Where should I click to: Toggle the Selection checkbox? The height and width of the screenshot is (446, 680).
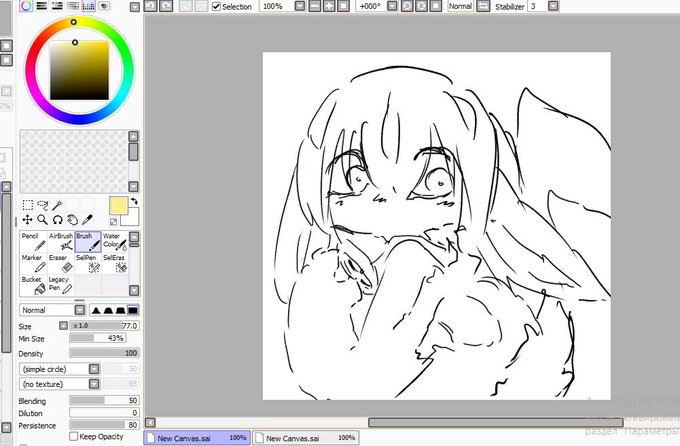click(x=216, y=7)
